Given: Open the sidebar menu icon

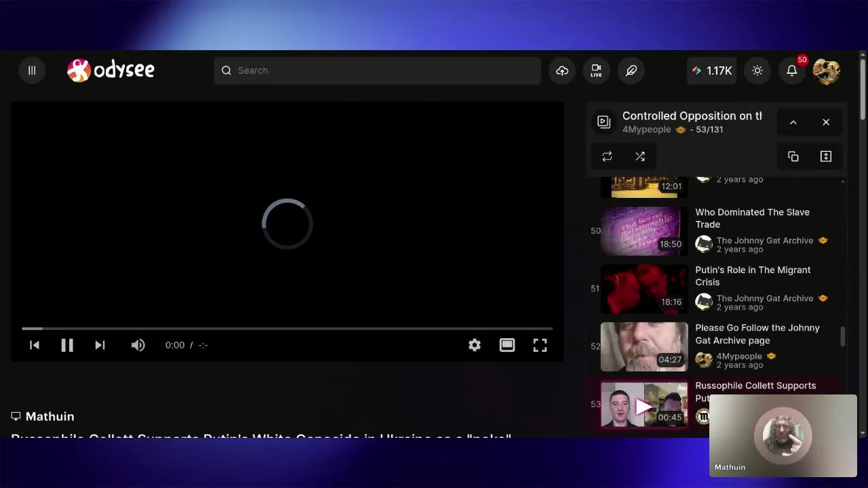Looking at the screenshot, I should point(32,70).
